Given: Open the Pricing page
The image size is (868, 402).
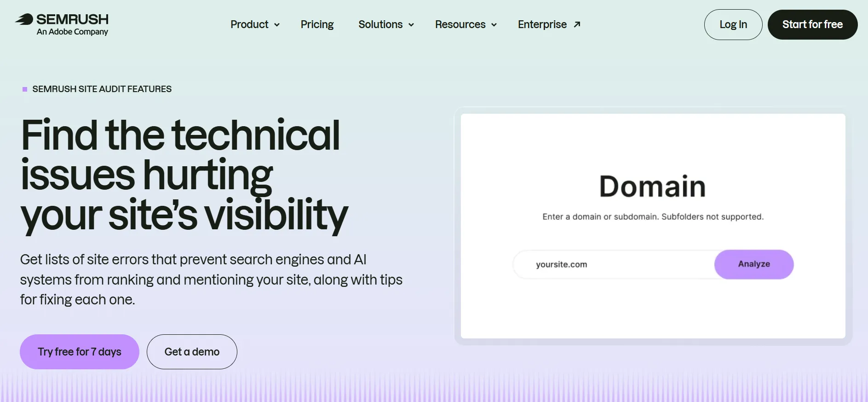Looking at the screenshot, I should click(317, 24).
